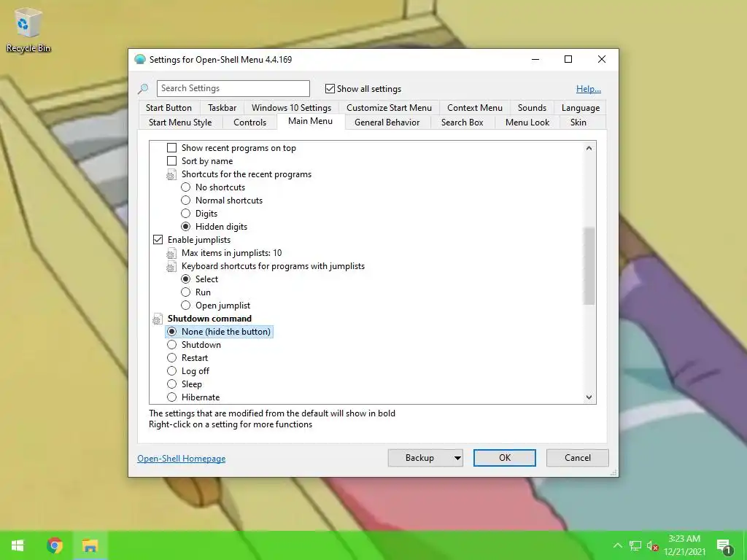The height and width of the screenshot is (560, 747).
Task: Click the network icon in the system tray
Action: point(635,545)
